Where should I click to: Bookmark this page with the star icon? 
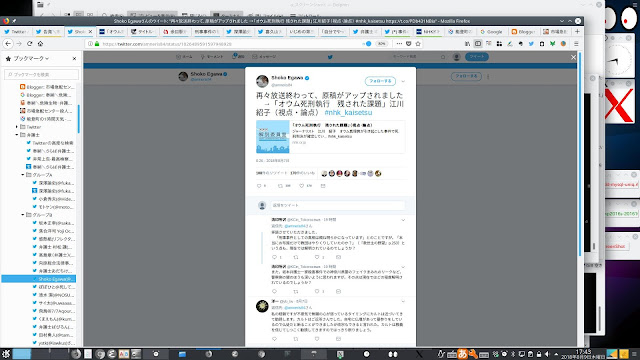point(418,44)
